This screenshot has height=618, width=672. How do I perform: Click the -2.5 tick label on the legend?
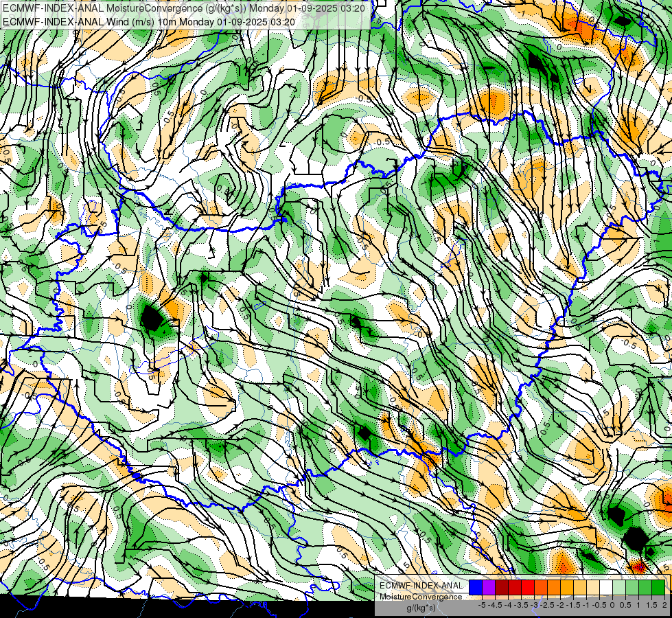click(547, 605)
